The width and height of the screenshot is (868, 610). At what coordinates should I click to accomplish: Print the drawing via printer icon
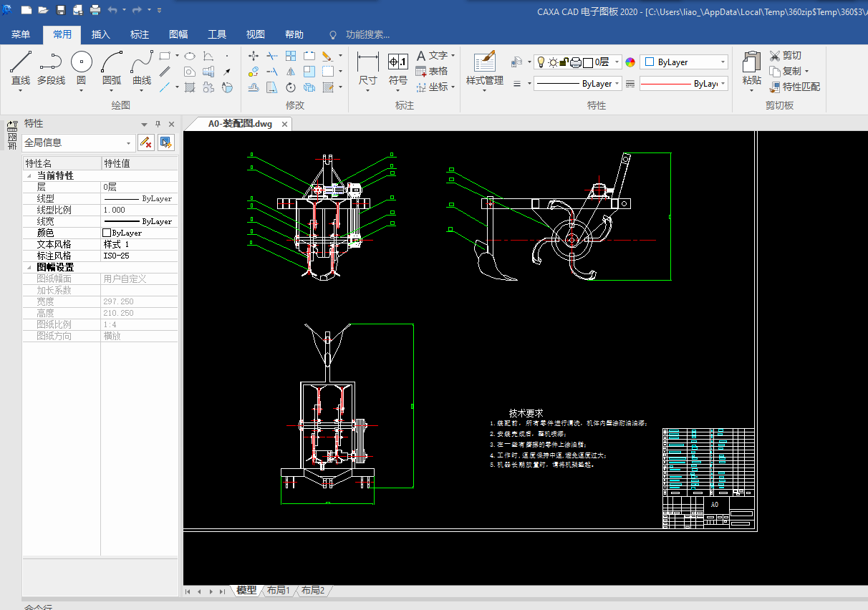(x=95, y=10)
